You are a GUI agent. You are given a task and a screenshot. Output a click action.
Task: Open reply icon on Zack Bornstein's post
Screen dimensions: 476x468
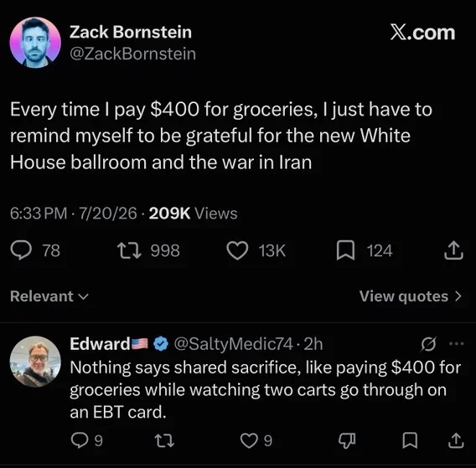[21, 250]
